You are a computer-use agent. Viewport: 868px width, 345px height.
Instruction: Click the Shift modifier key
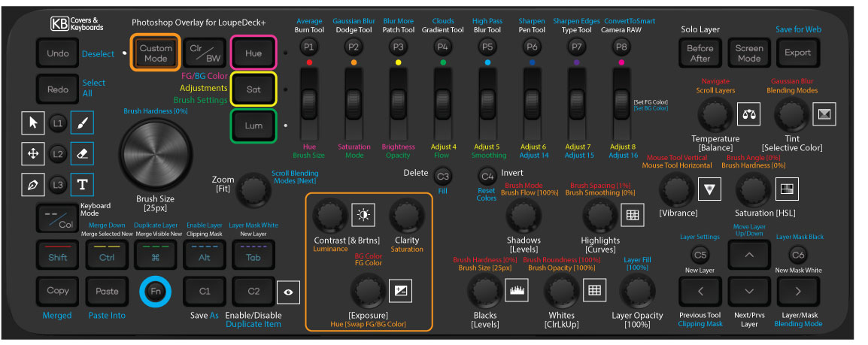58,255
